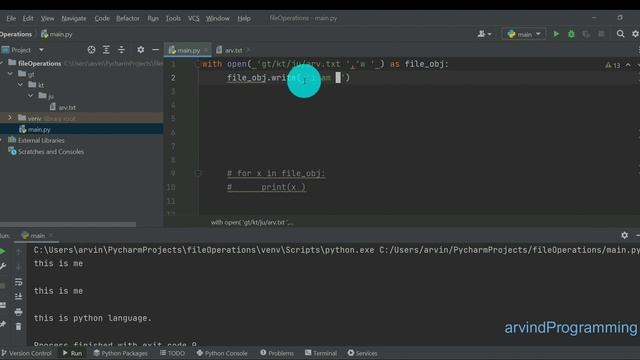The image size is (640, 360).
Task: Open the Python Packages tool window
Action: tap(120, 353)
